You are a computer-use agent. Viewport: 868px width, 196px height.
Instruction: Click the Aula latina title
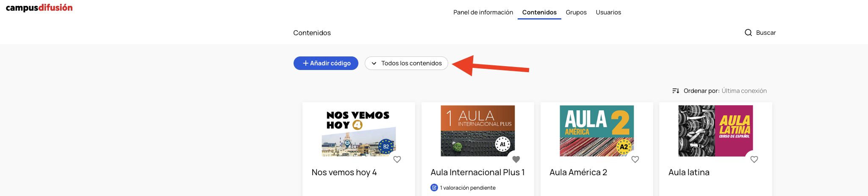coord(689,172)
